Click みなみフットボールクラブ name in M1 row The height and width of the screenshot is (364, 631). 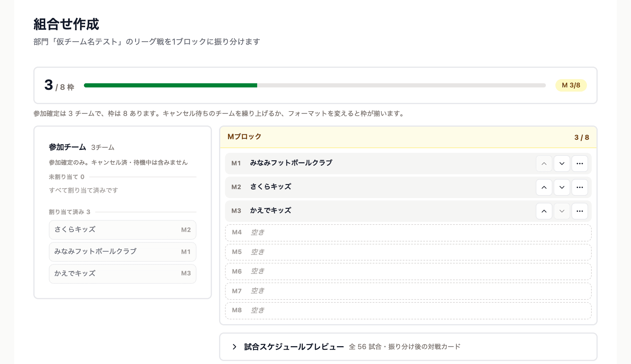pos(291,163)
